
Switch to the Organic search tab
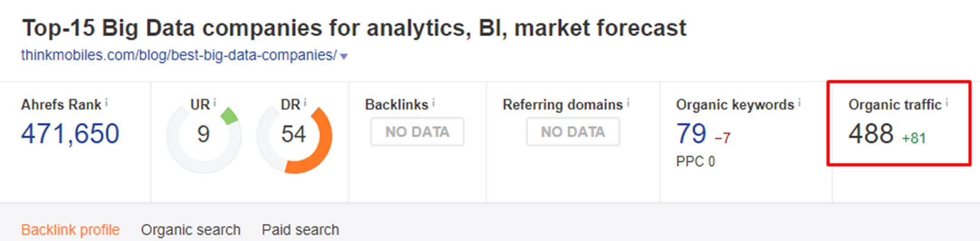(191, 230)
